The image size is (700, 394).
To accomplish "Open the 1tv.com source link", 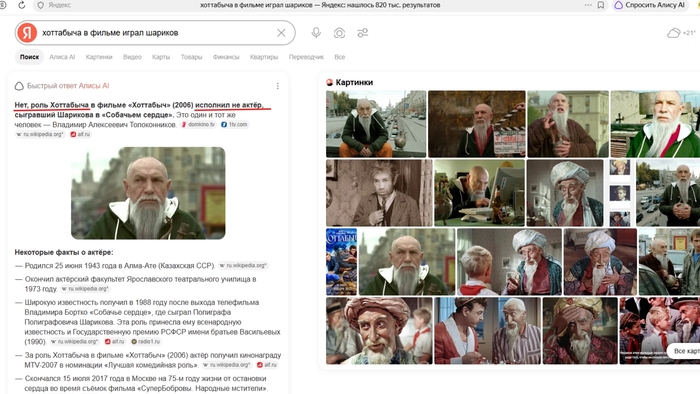I will point(234,124).
